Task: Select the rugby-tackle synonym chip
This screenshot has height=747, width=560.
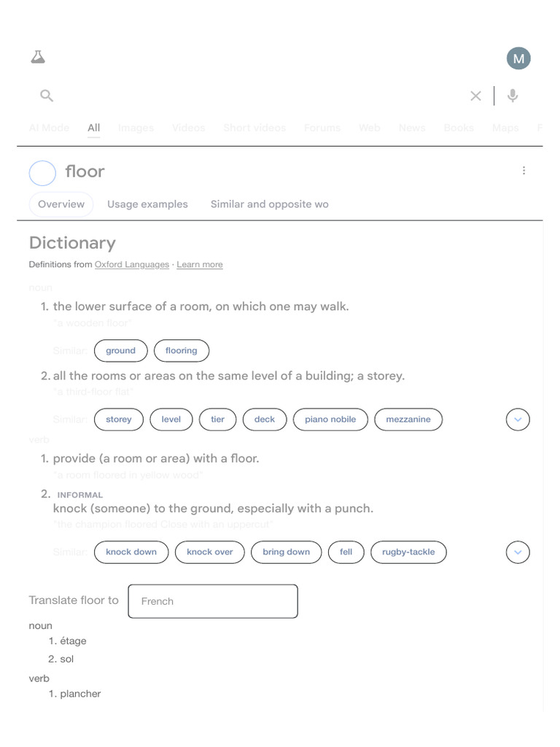Action: [x=408, y=552]
